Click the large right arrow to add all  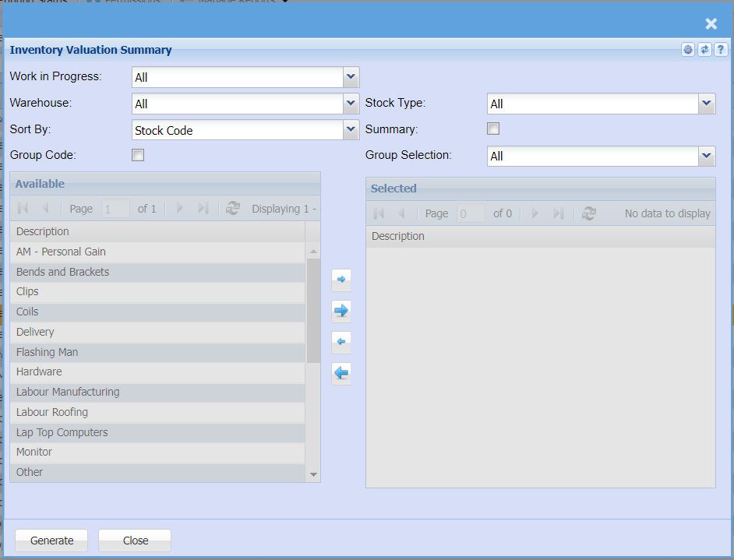[x=341, y=311]
